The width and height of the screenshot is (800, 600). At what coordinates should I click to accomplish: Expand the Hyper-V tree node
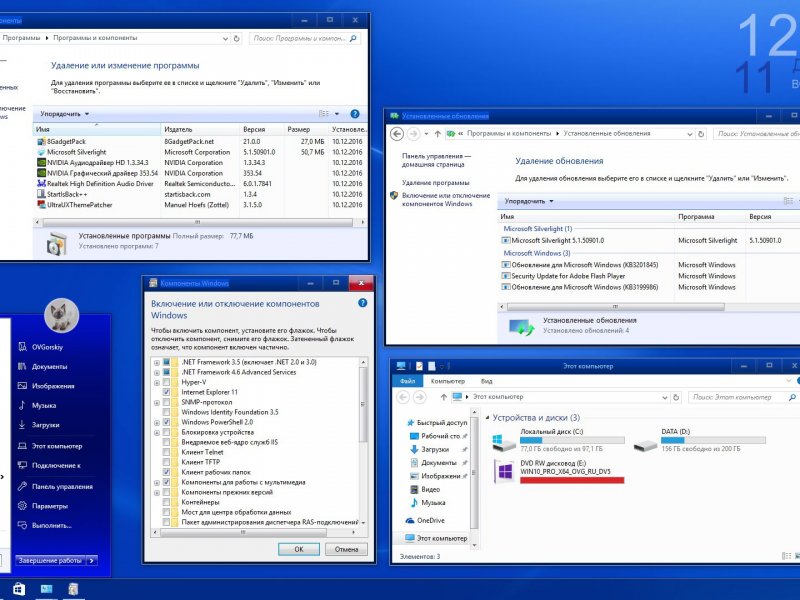tap(157, 383)
